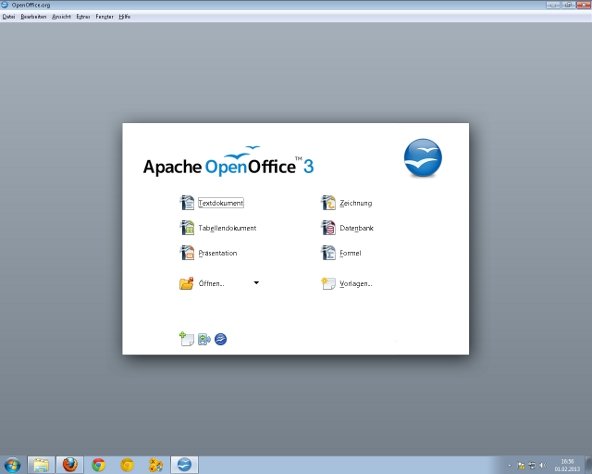The height and width of the screenshot is (474, 592).
Task: Create a new Tabellendokument
Action: pos(227,228)
